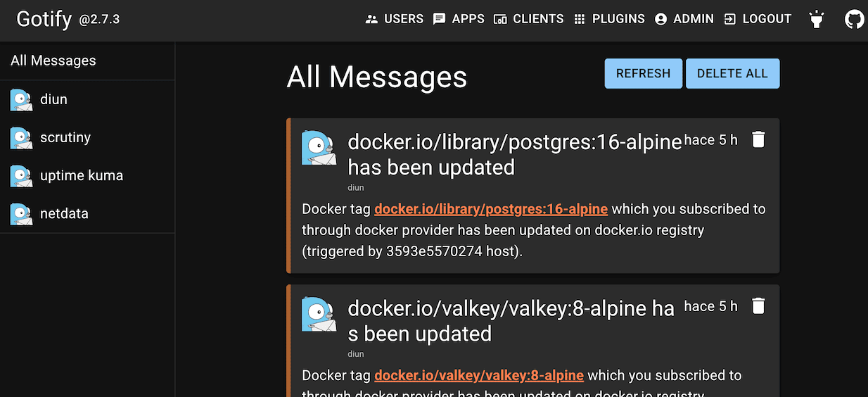
Task: Go to the Clients page
Action: [529, 20]
